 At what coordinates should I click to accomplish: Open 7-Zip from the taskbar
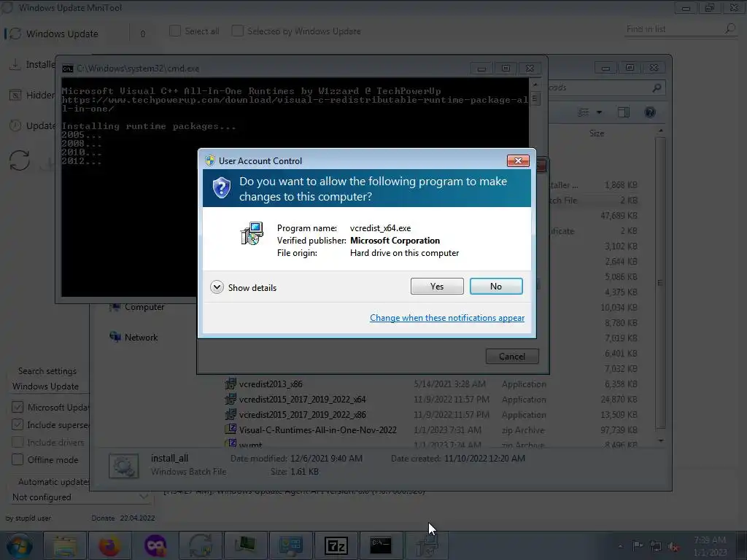[x=336, y=545]
